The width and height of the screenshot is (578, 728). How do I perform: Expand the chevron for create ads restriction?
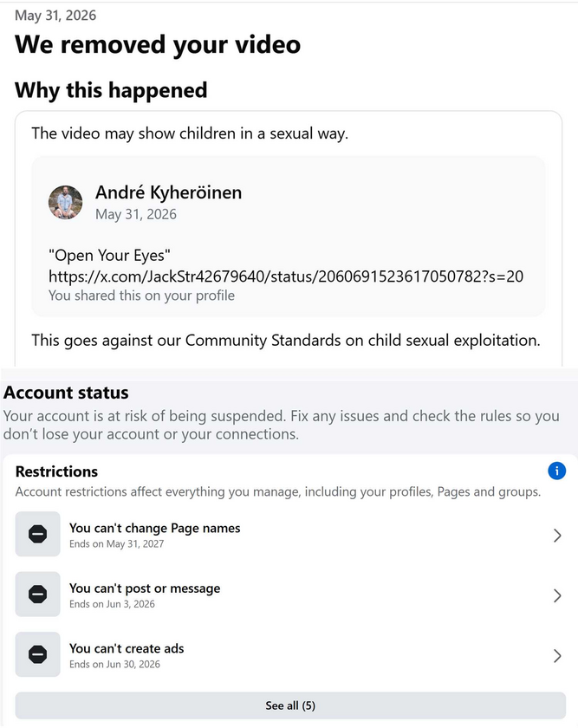[557, 656]
